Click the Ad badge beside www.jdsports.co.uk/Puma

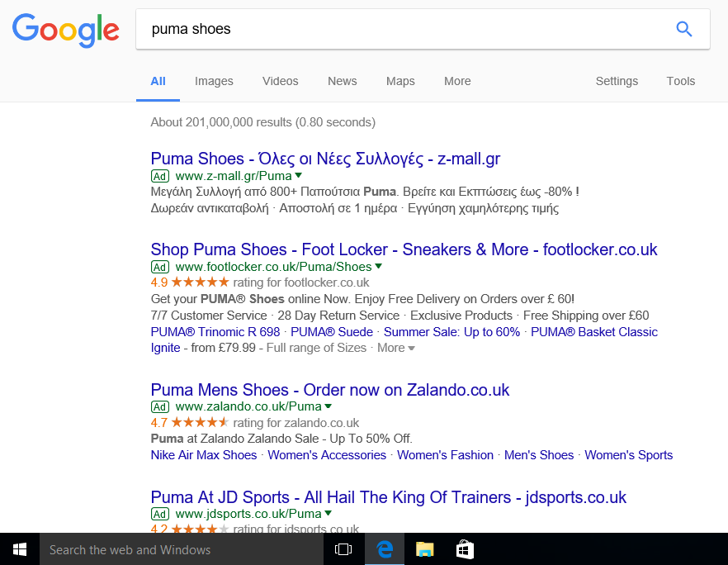(160, 514)
